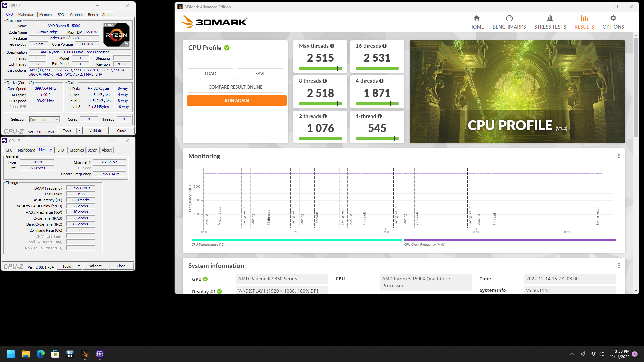Click the CPU PROFILE preview image
Screen dimensions: 644x362
(517, 92)
